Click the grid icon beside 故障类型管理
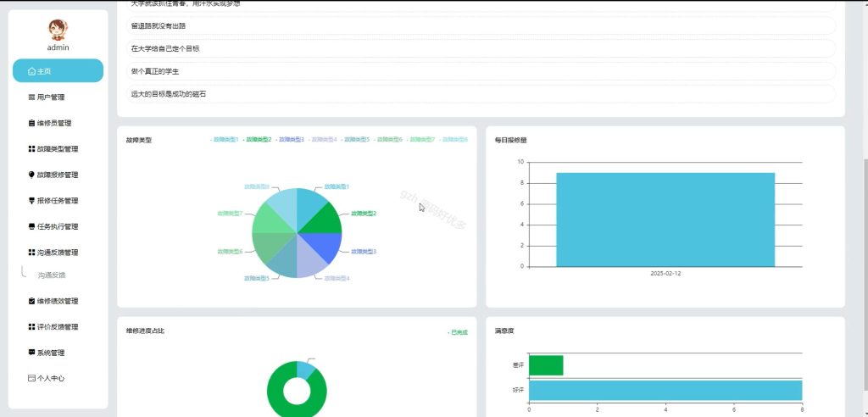The width and height of the screenshot is (868, 417). 31,149
